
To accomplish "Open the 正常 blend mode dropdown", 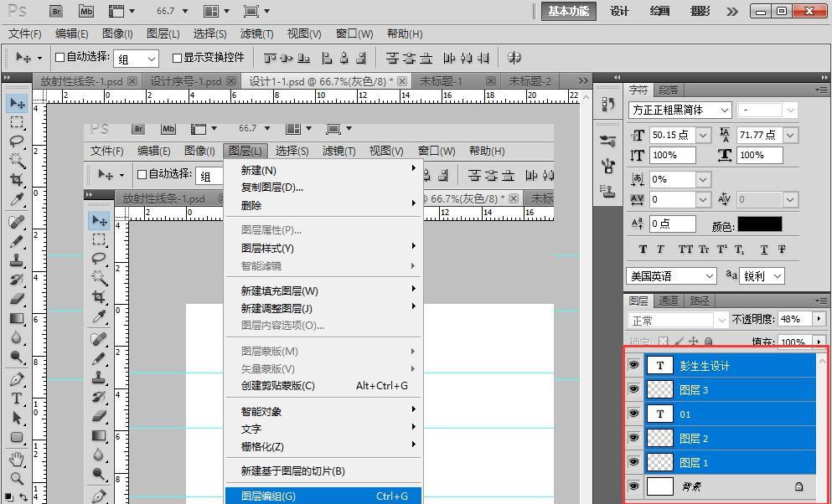I will 722,320.
